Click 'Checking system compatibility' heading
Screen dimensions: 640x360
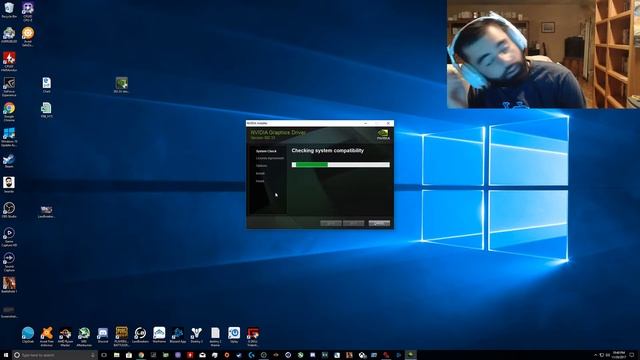pyautogui.click(x=328, y=151)
